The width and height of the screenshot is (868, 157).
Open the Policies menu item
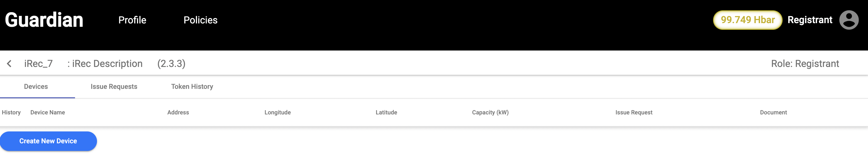click(x=200, y=20)
